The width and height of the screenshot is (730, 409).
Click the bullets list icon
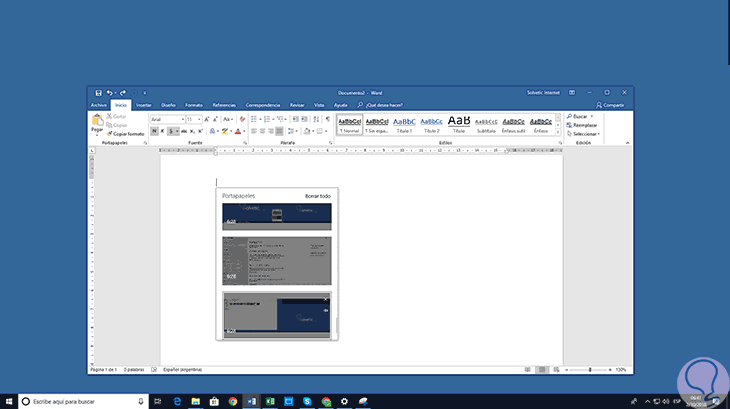(254, 120)
